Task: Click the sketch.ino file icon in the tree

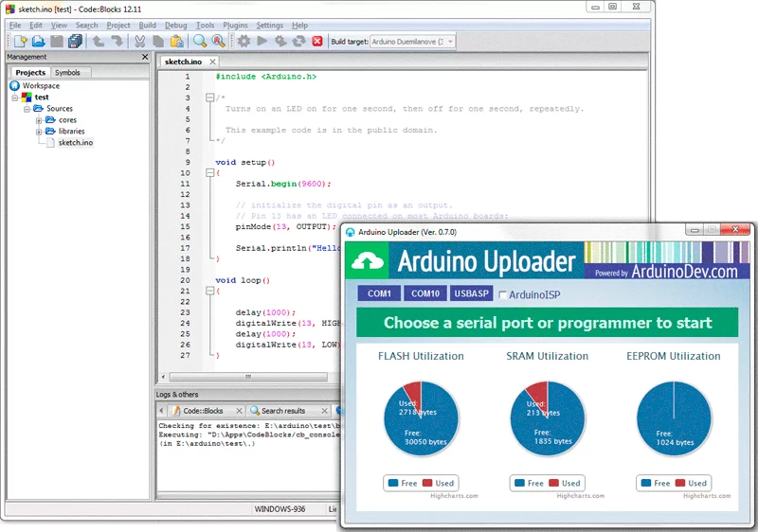Action: (50, 142)
